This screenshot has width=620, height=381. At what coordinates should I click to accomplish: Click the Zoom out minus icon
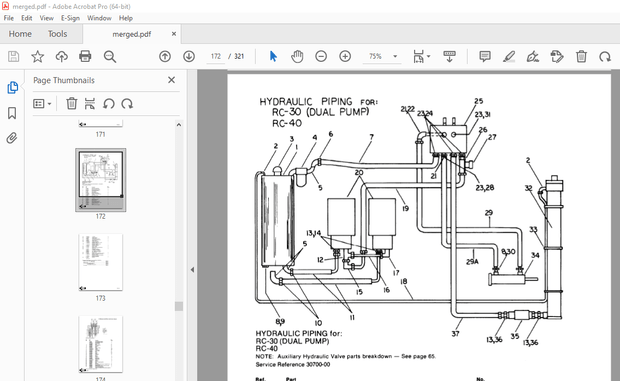click(x=321, y=57)
